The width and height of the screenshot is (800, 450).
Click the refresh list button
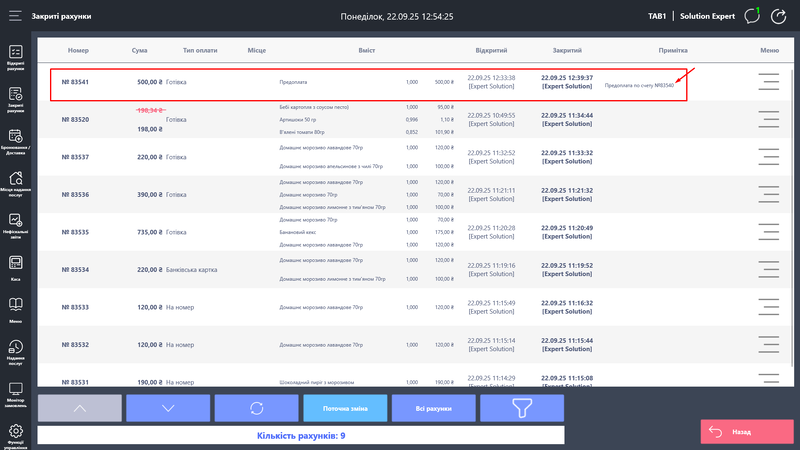click(x=256, y=408)
